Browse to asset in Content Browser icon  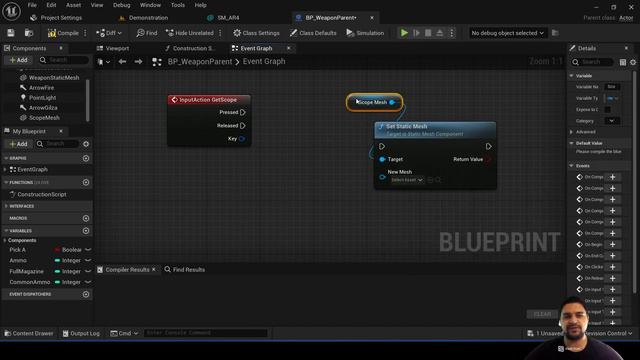(29, 33)
